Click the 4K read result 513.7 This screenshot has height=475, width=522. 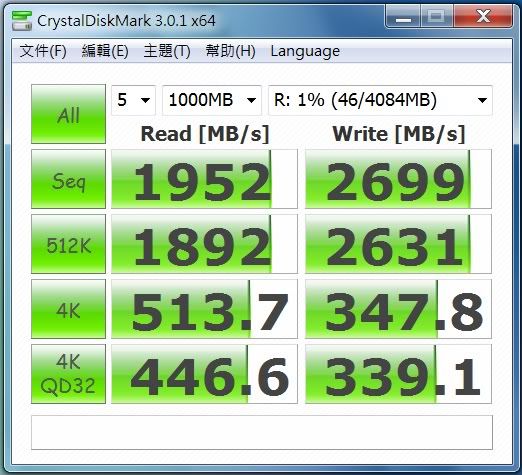(x=204, y=309)
